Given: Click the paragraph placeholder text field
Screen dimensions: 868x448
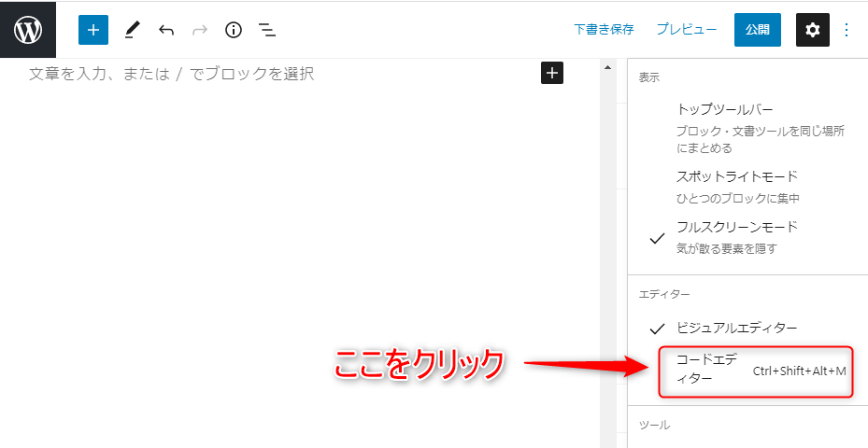Looking at the screenshot, I should point(172,74).
